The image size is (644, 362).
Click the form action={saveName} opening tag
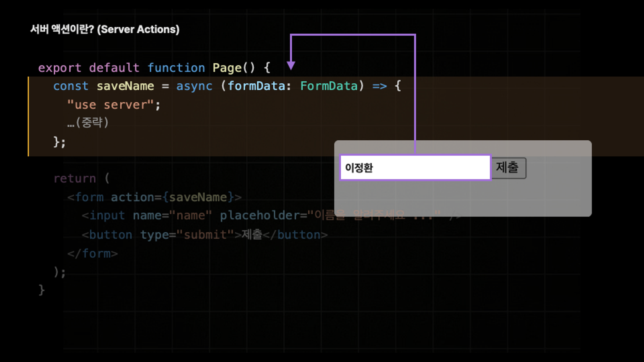point(154,197)
